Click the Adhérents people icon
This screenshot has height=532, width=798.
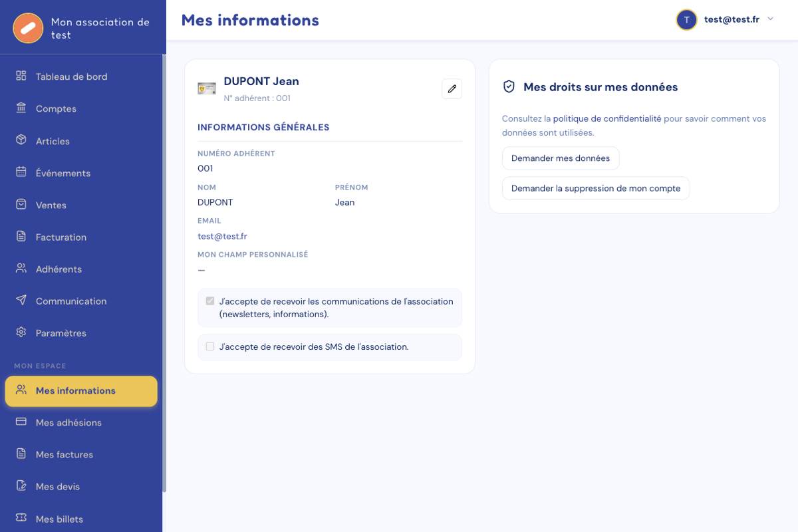pos(21,268)
